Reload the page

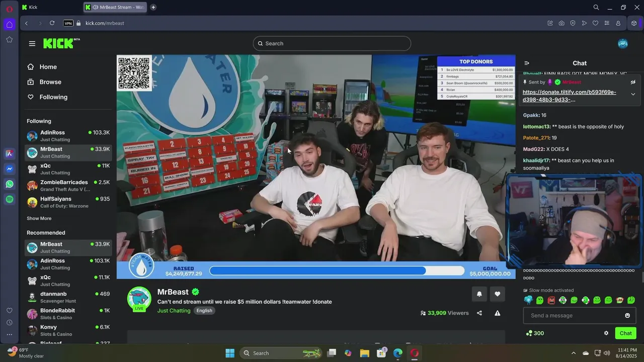coord(52,23)
